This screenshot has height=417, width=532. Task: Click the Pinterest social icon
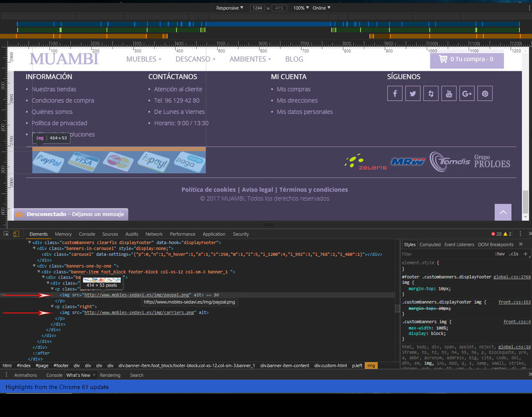(x=485, y=93)
